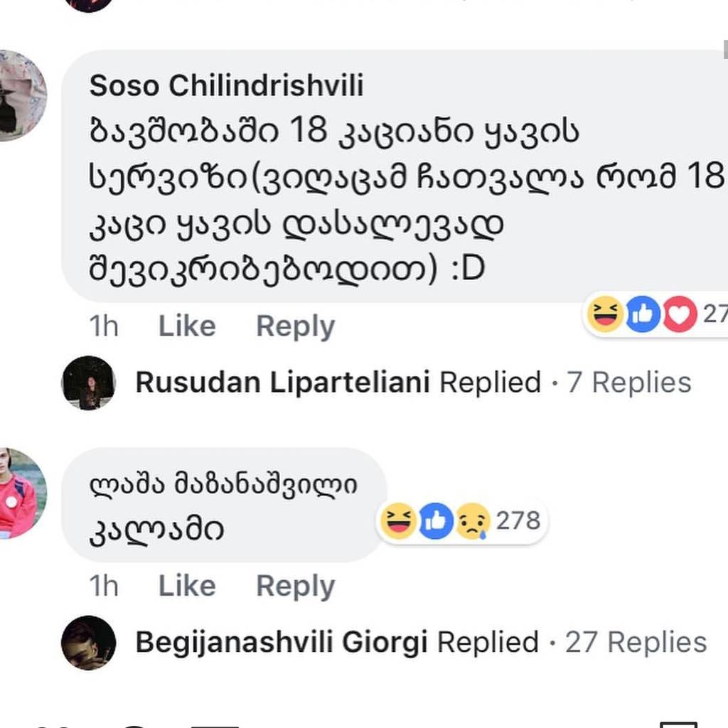Click Like under ლაშა's comment
The height and width of the screenshot is (728, 728).
[x=186, y=586]
